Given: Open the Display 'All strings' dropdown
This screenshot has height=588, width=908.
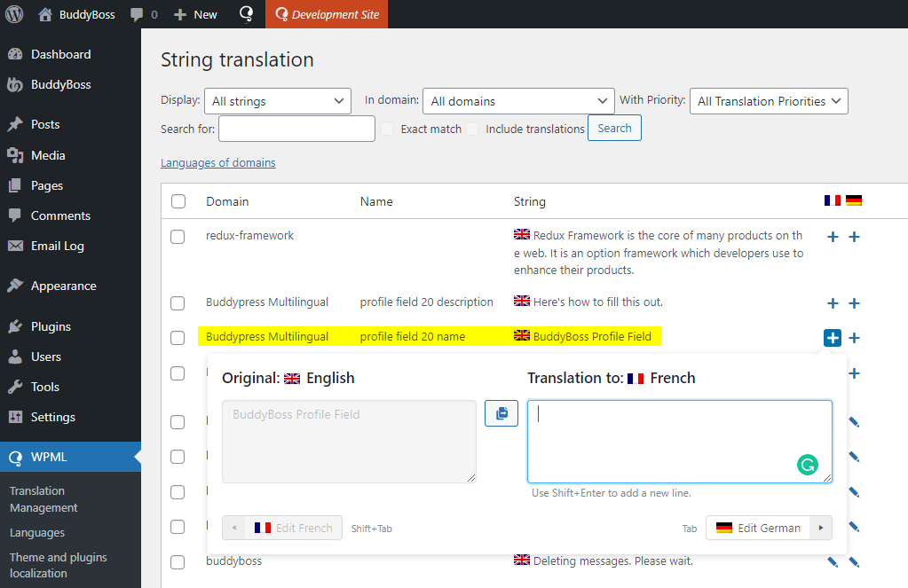Looking at the screenshot, I should [x=277, y=101].
